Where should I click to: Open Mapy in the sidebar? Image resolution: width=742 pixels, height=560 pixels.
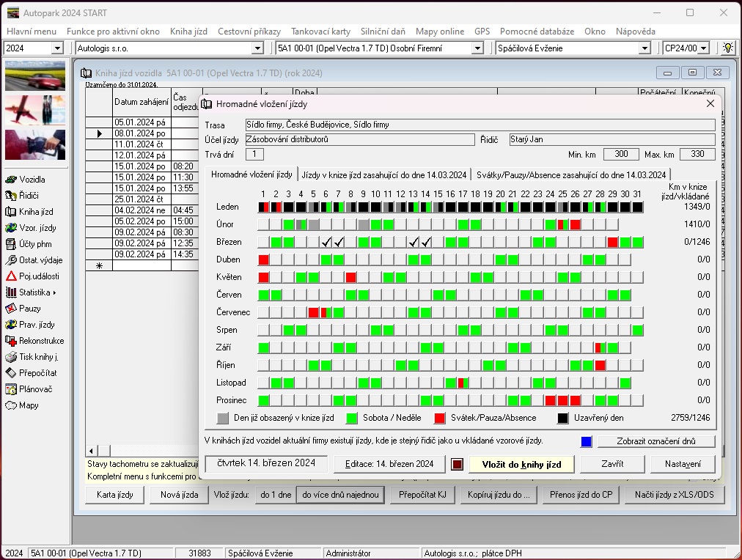point(22,405)
